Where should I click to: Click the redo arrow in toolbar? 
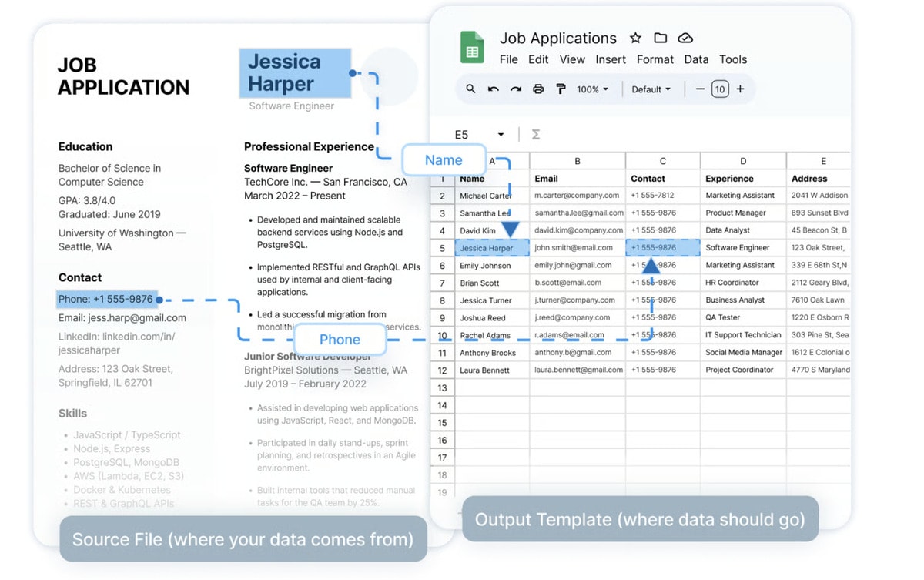(516, 89)
